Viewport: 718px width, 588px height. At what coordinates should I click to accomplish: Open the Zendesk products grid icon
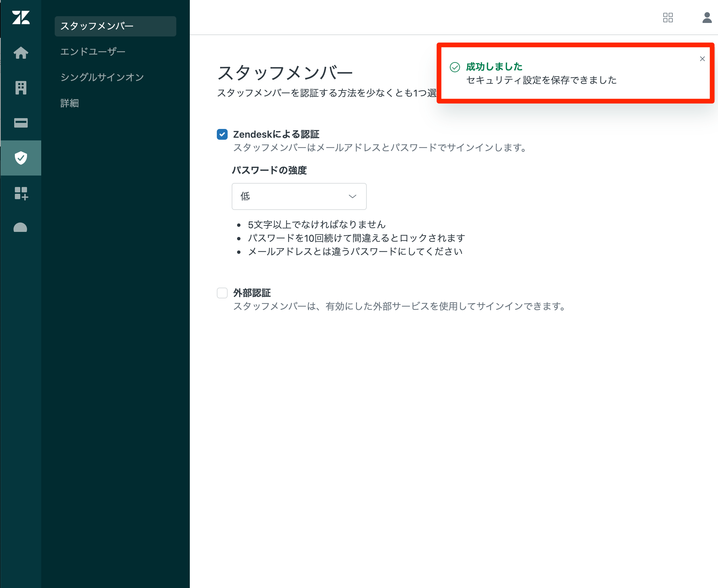[x=668, y=18]
